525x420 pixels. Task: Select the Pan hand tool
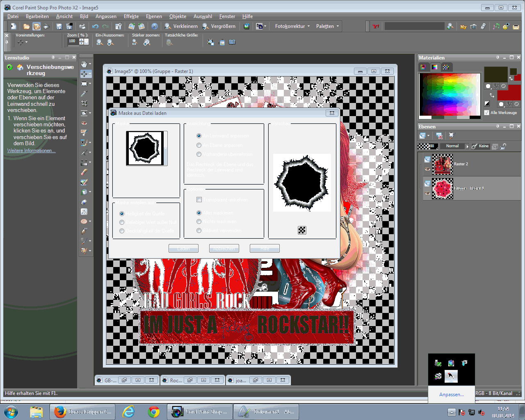(84, 64)
